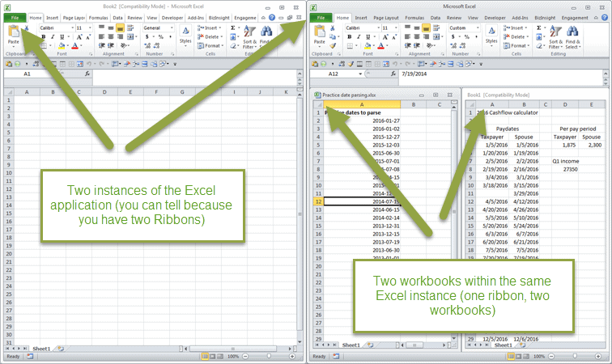Toggle Underline in right Excel window
This screenshot has width=612, height=364.
tap(368, 36)
